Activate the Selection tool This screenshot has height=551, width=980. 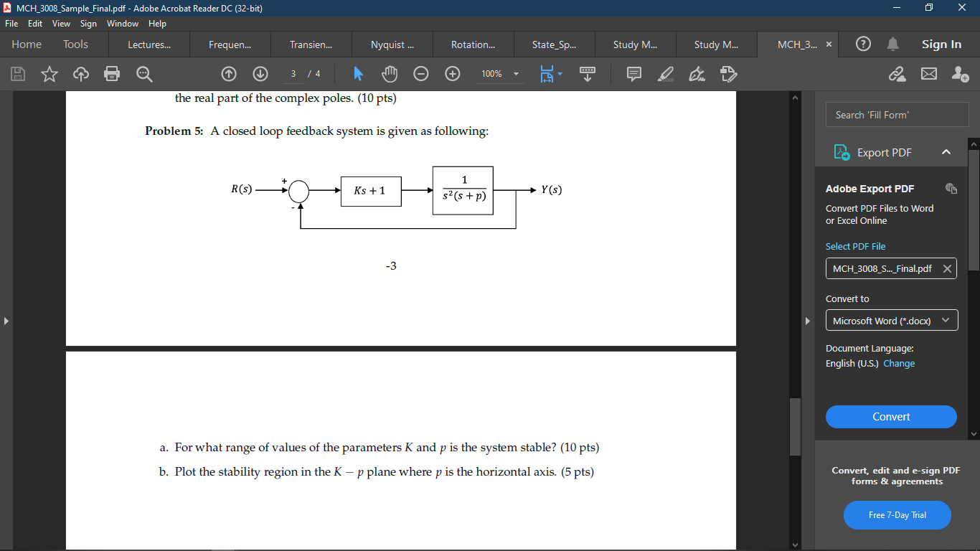point(358,74)
